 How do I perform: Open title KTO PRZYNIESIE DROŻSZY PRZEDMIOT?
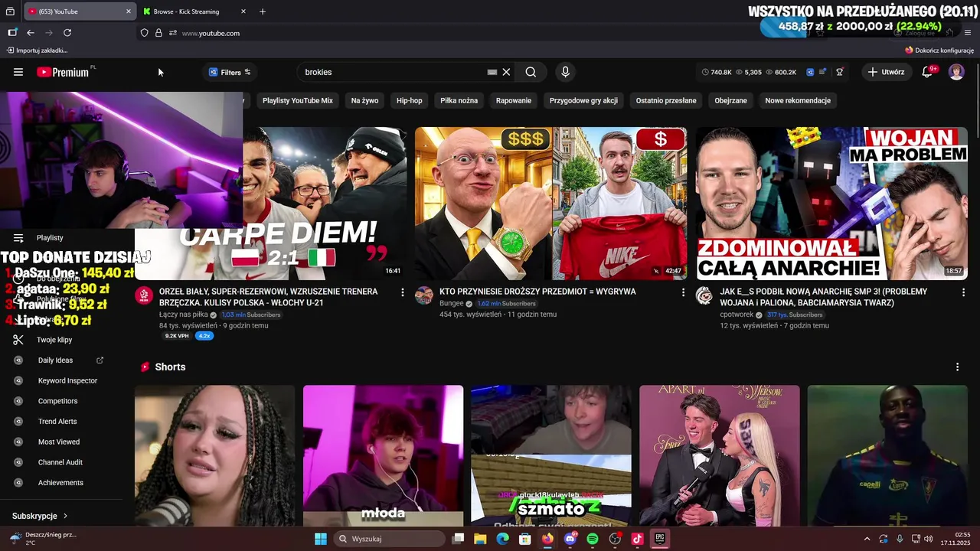coord(537,292)
